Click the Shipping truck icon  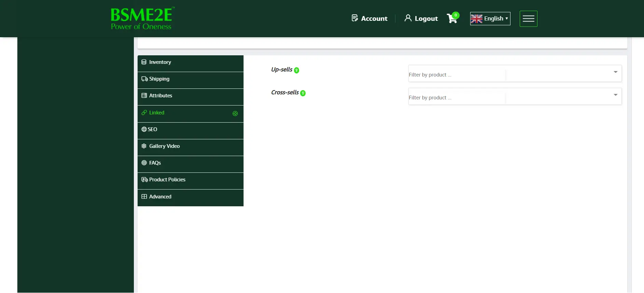(x=144, y=79)
